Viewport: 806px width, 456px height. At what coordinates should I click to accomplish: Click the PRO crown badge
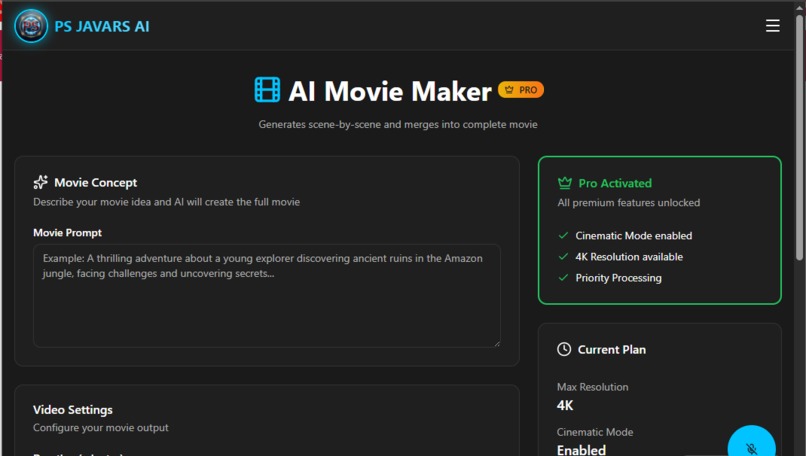coord(521,90)
